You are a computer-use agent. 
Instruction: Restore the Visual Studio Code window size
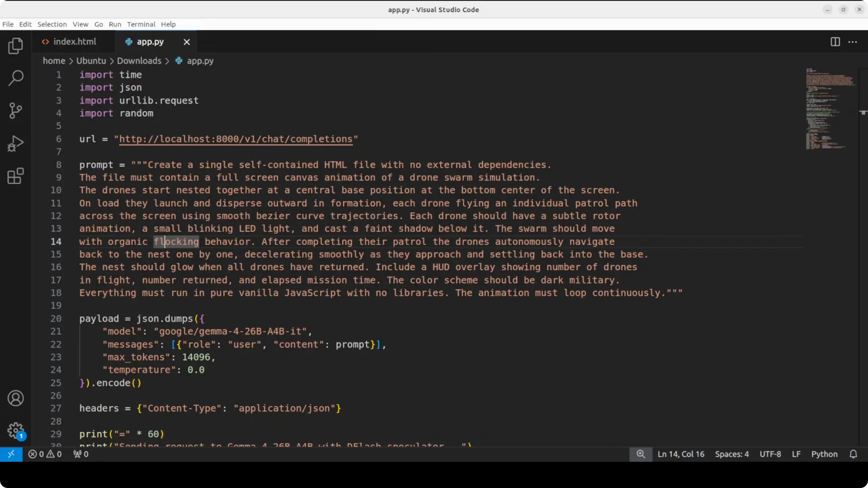(x=843, y=9)
